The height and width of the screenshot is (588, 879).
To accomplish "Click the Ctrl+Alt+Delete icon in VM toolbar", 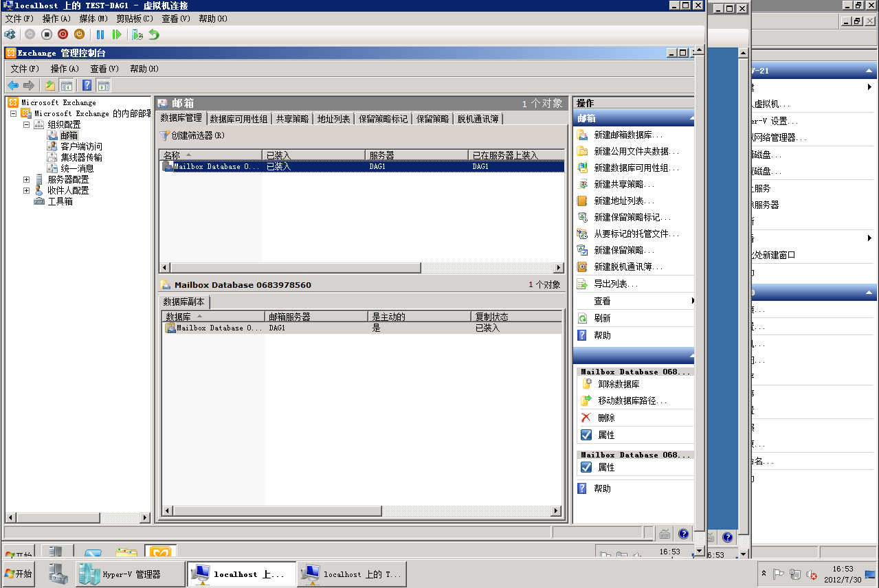I will 10,34.
